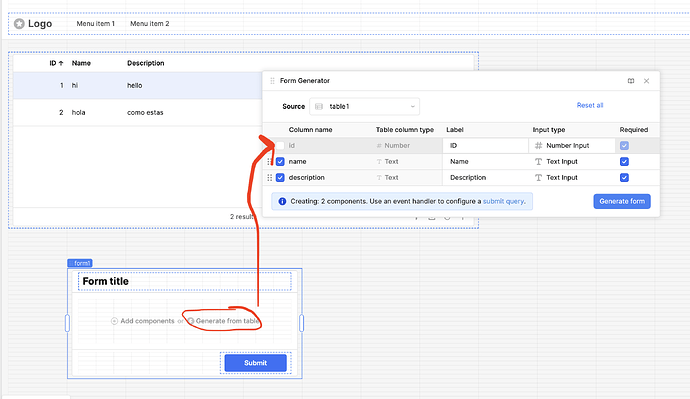690x399 pixels.
Task: Click the drag handle for description row
Action: pyautogui.click(x=269, y=178)
